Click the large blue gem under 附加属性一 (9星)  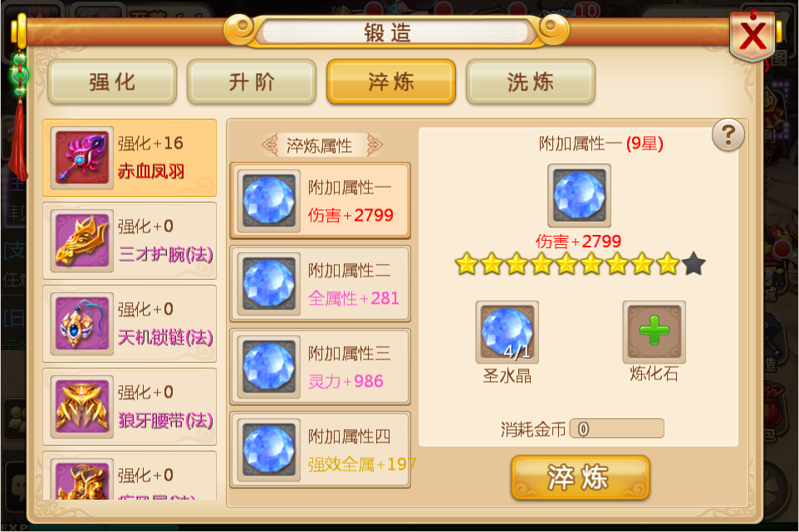pyautogui.click(x=580, y=196)
